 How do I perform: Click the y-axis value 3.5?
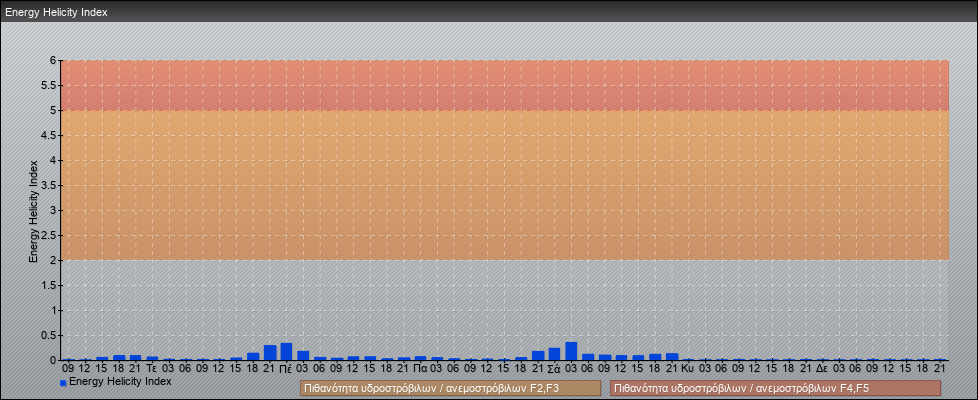click(49, 185)
